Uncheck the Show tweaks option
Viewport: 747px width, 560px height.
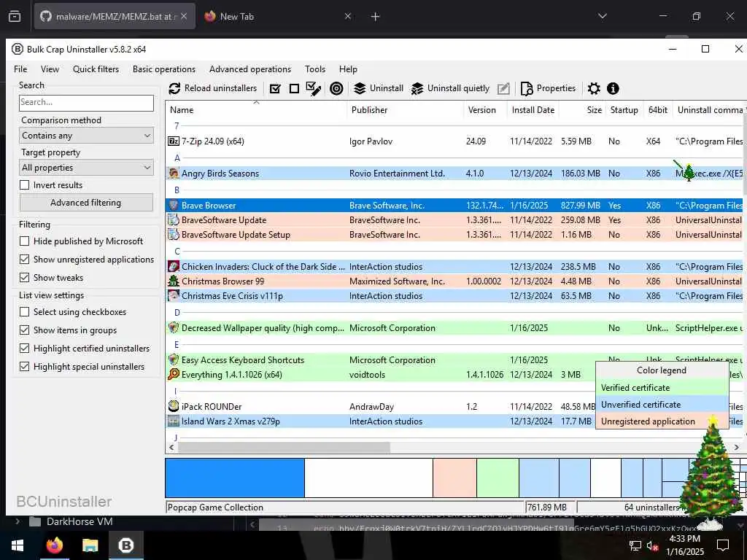coord(24,278)
